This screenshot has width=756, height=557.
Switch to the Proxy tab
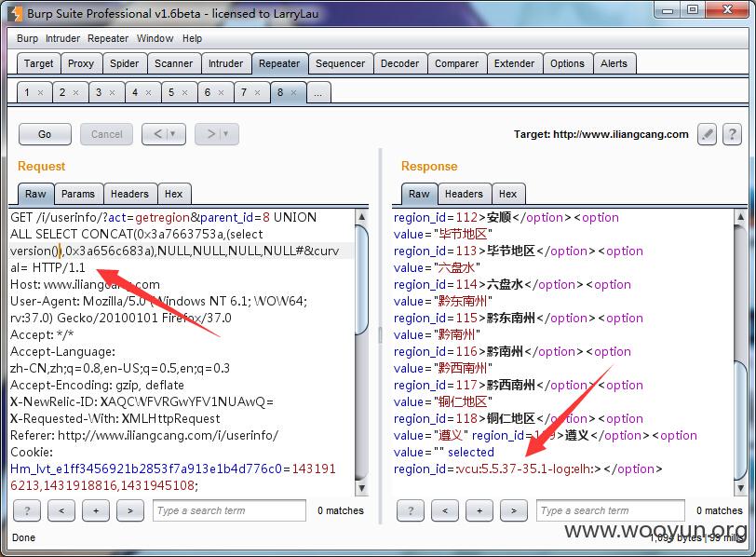pos(80,63)
